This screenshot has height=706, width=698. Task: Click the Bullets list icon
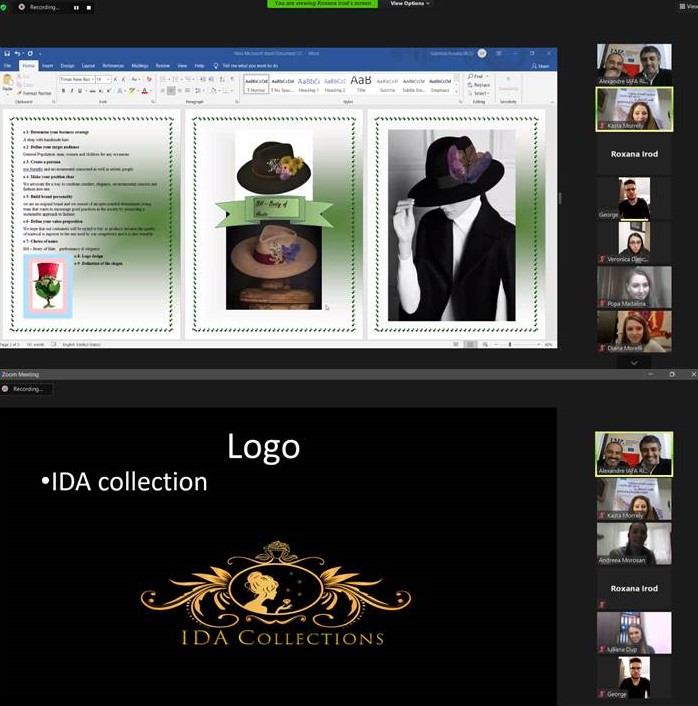(163, 79)
